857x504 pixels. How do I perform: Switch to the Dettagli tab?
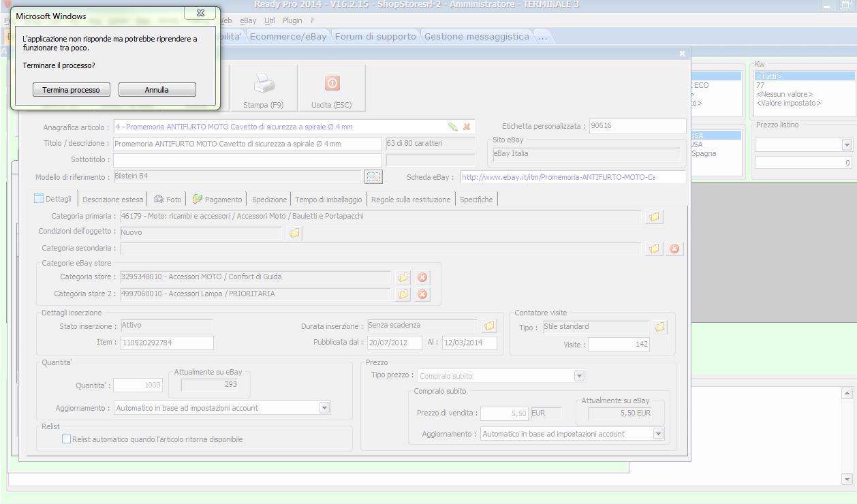point(53,199)
